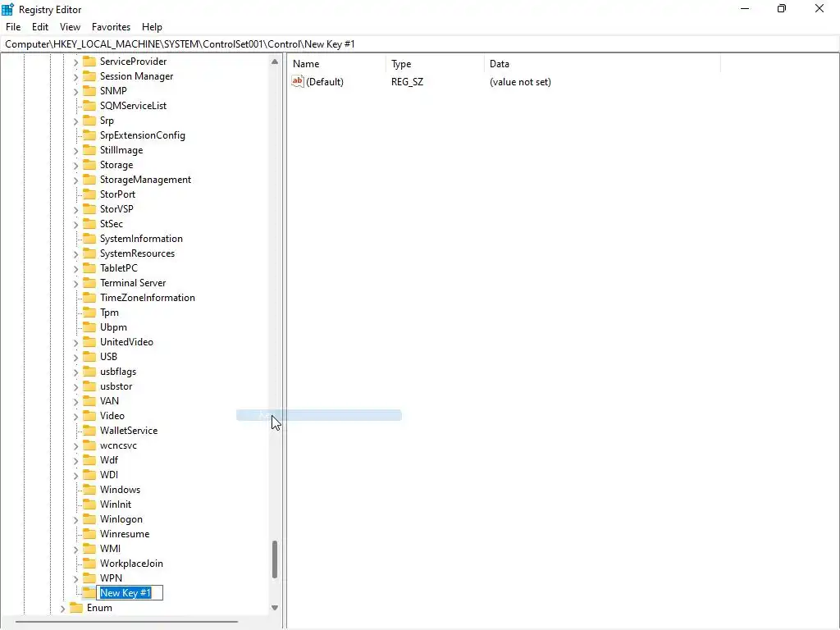This screenshot has width=840, height=630.
Task: Select the Wdf folder icon
Action: point(89,459)
